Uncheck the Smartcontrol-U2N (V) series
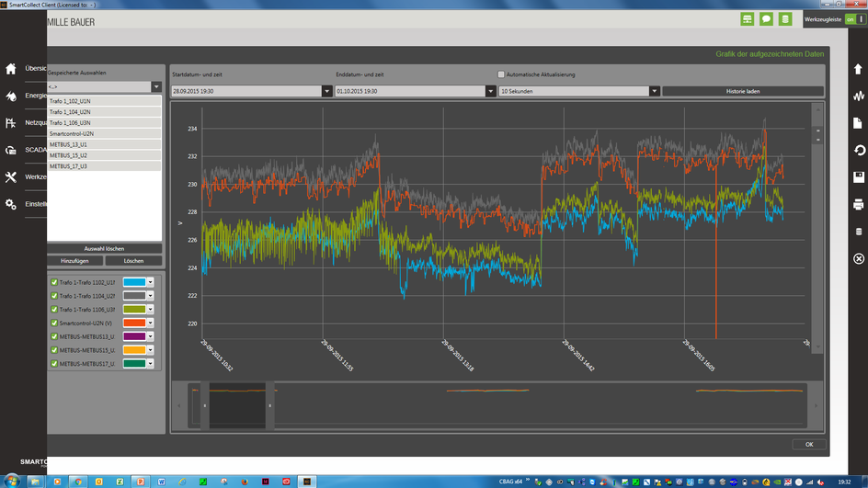This screenshot has width=868, height=488. pyautogui.click(x=54, y=323)
